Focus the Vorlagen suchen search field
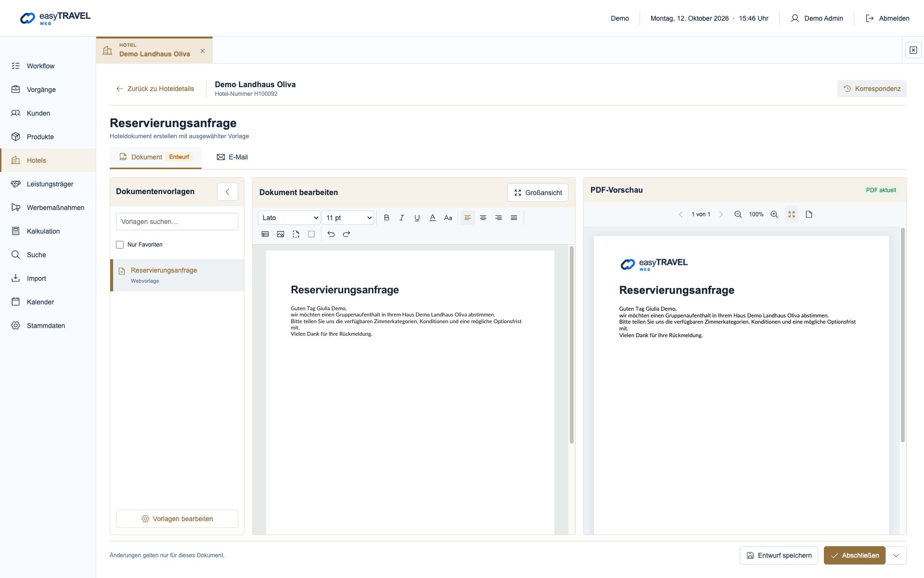924x578 pixels. 177,222
